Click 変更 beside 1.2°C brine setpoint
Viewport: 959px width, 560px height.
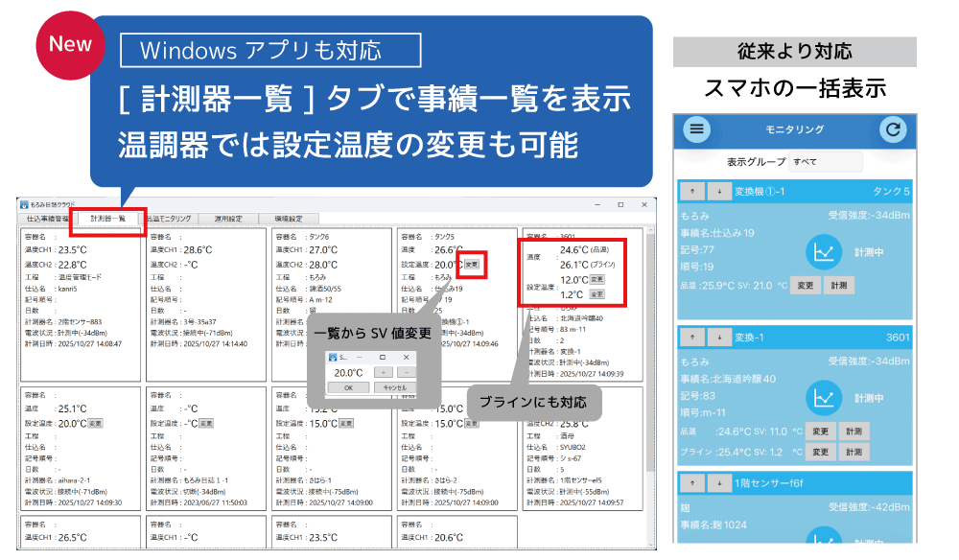coord(596,295)
